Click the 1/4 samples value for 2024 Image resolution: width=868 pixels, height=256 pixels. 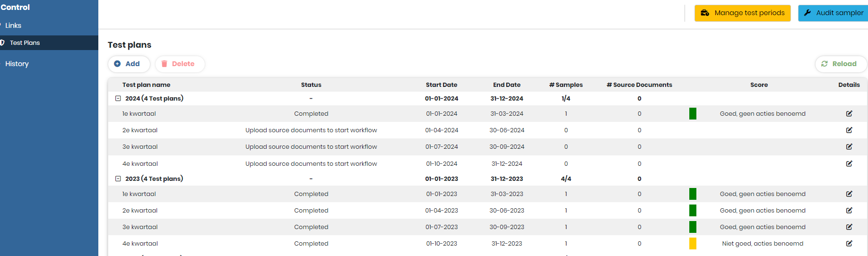[x=566, y=98]
